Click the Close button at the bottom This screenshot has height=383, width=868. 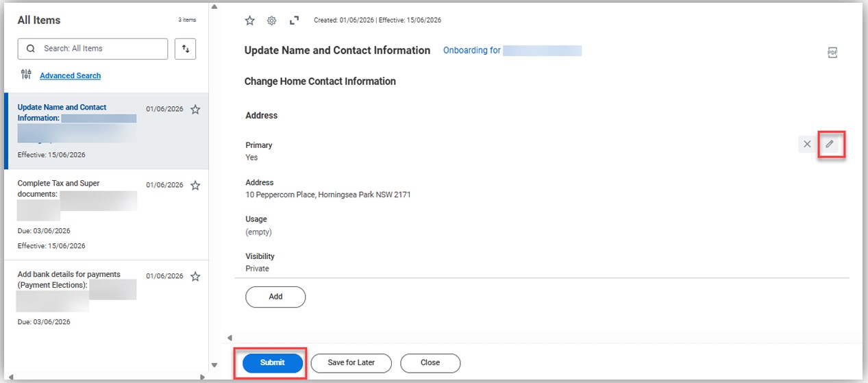(430, 362)
